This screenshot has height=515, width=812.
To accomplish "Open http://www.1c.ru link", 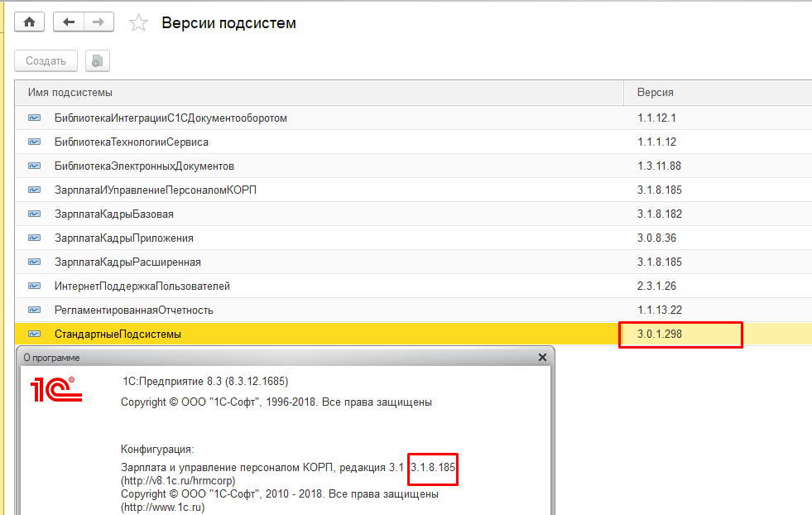I will point(162,508).
